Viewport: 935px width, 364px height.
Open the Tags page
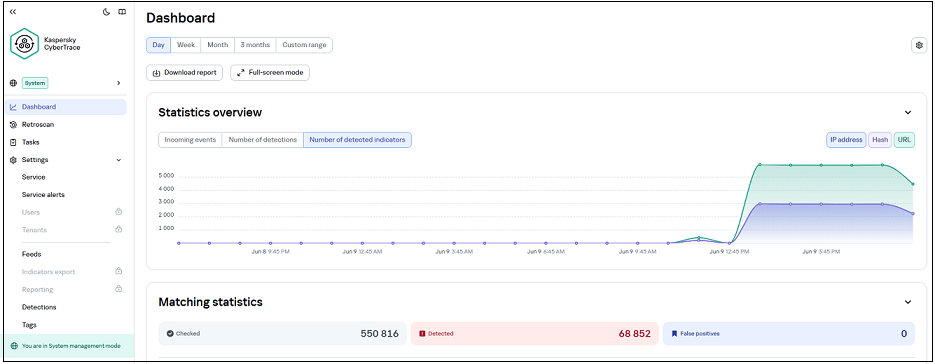(x=29, y=325)
